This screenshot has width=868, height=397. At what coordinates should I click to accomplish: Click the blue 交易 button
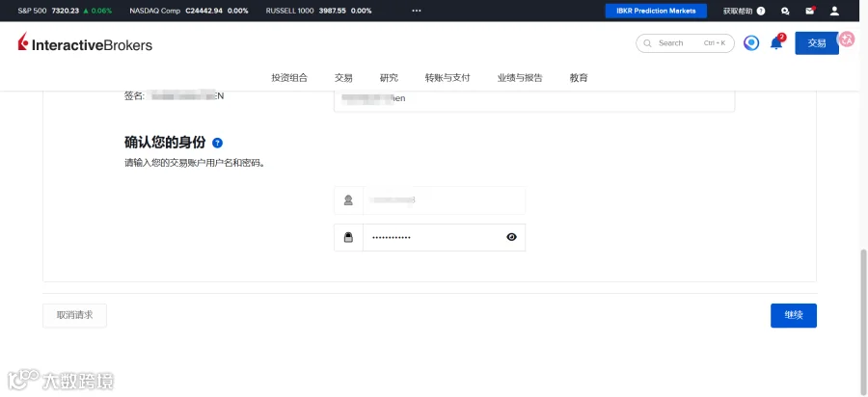(x=817, y=43)
